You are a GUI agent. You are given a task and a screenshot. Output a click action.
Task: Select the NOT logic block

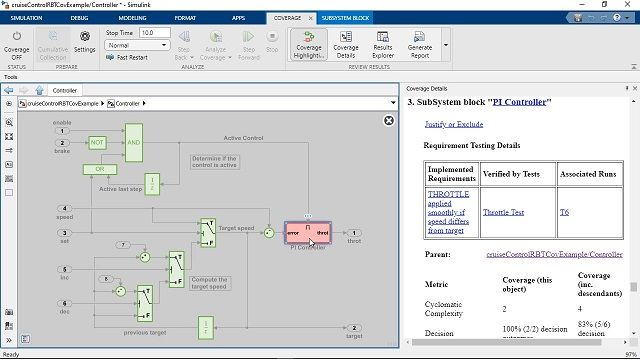click(x=97, y=142)
